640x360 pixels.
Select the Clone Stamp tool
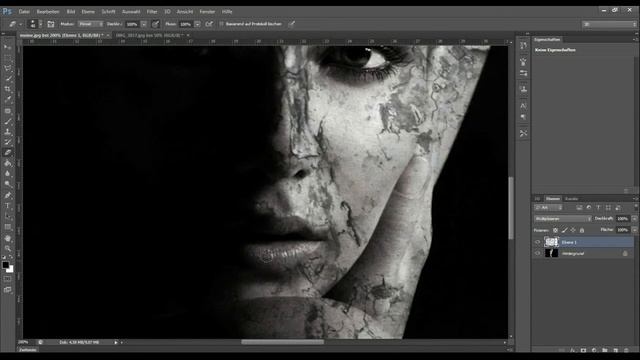[8, 132]
